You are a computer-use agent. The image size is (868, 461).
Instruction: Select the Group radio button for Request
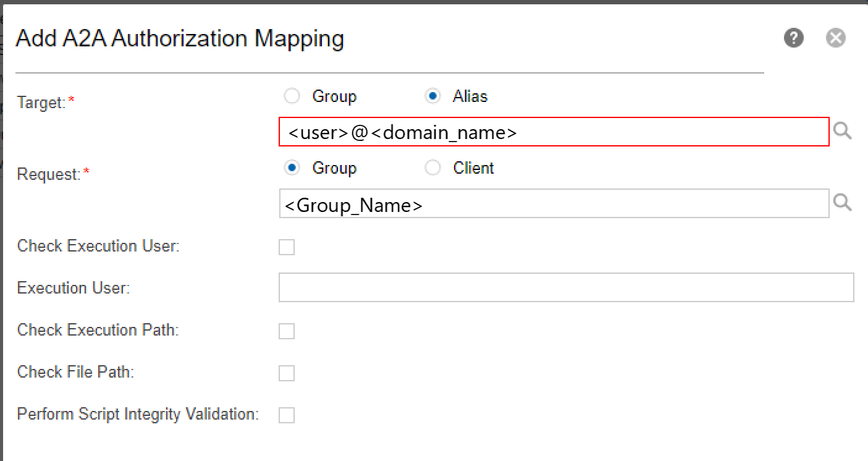[x=292, y=168]
